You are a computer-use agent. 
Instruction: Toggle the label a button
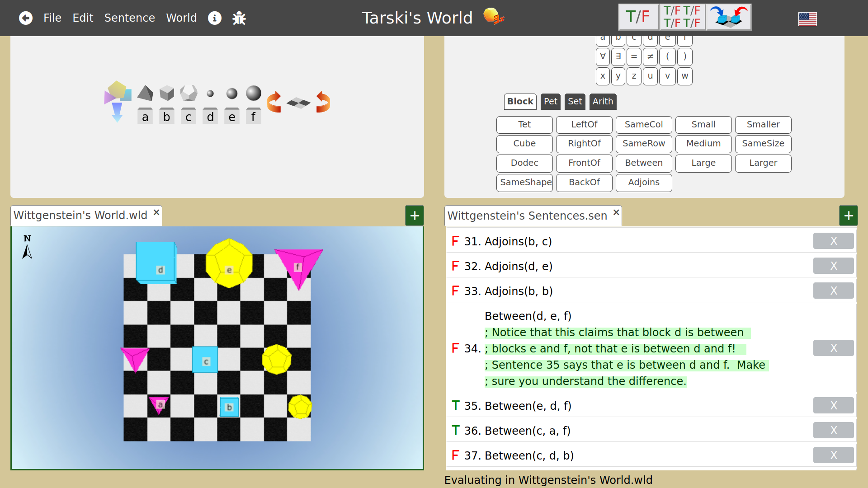click(145, 117)
